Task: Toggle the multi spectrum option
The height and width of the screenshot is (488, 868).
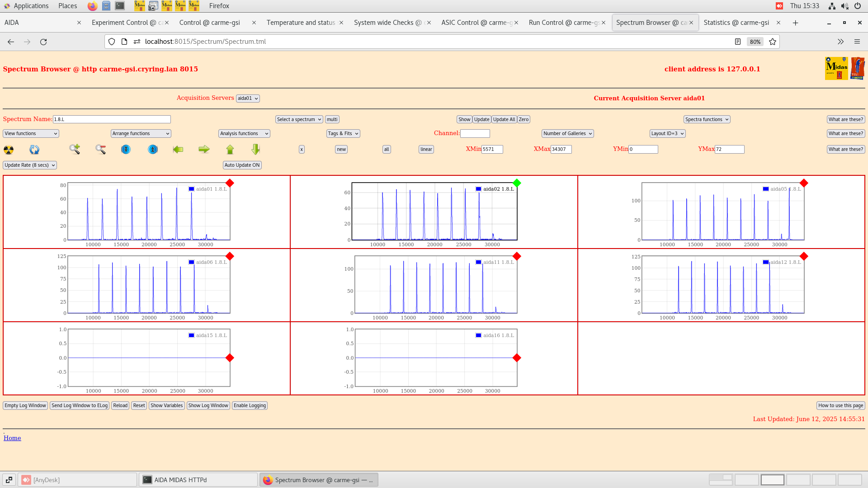Action: tap(332, 119)
